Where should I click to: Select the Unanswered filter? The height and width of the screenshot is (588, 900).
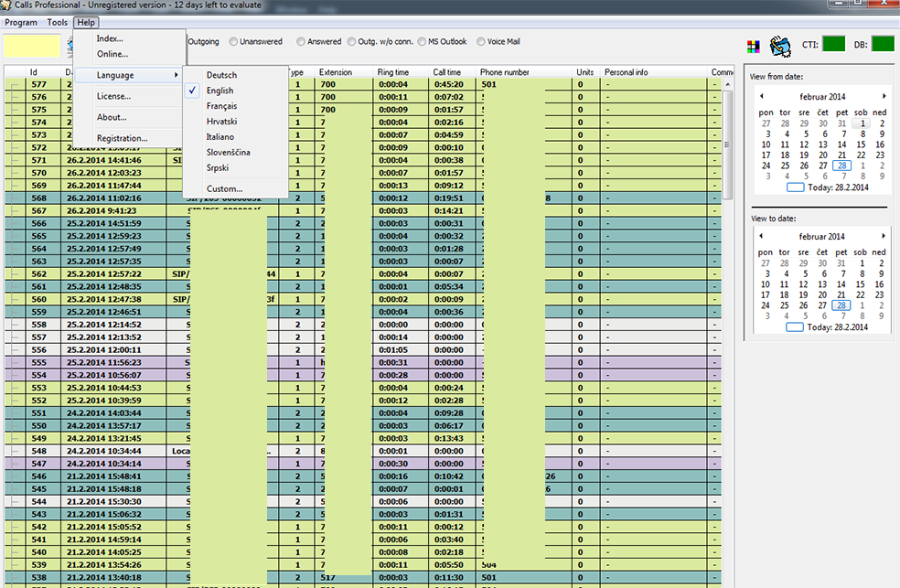coord(256,41)
